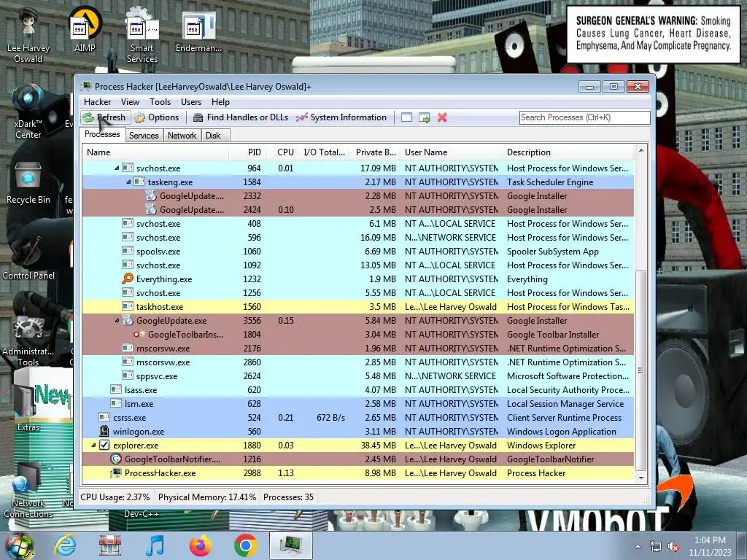Open the xDark Center desktop icon
The width and height of the screenshot is (747, 560).
point(28,112)
